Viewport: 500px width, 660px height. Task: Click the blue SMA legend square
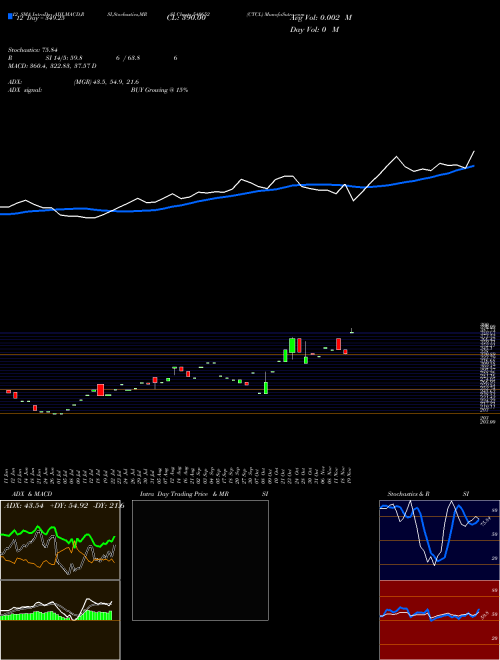[10, 16]
